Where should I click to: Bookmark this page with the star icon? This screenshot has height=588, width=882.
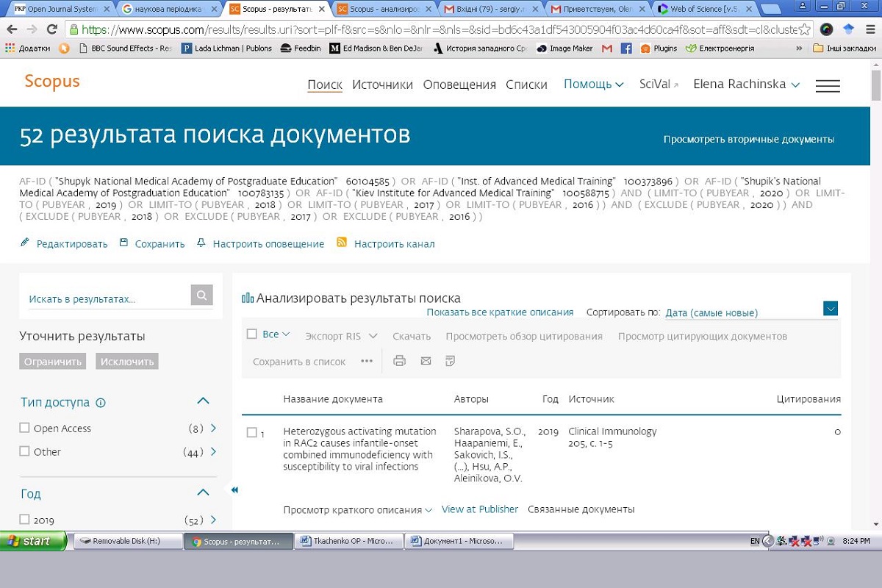(805, 29)
